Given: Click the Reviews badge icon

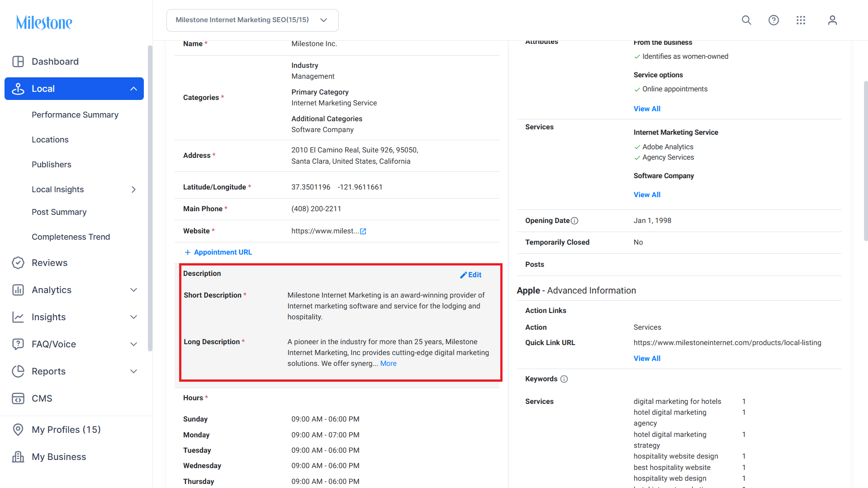Looking at the screenshot, I should coord(18,263).
